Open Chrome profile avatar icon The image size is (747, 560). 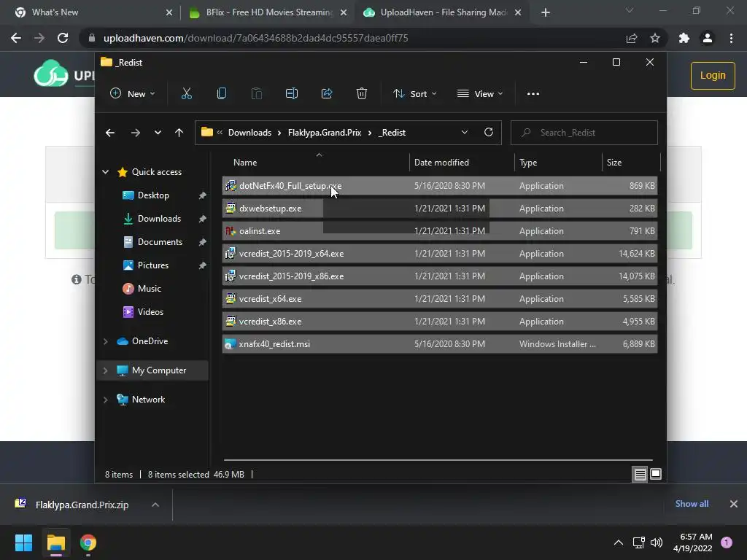[x=708, y=38]
